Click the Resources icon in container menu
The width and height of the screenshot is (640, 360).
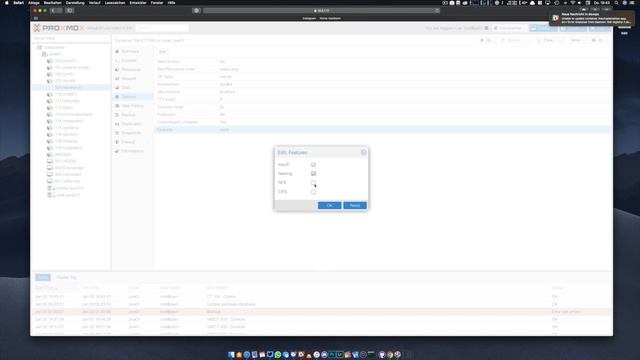[x=117, y=69]
